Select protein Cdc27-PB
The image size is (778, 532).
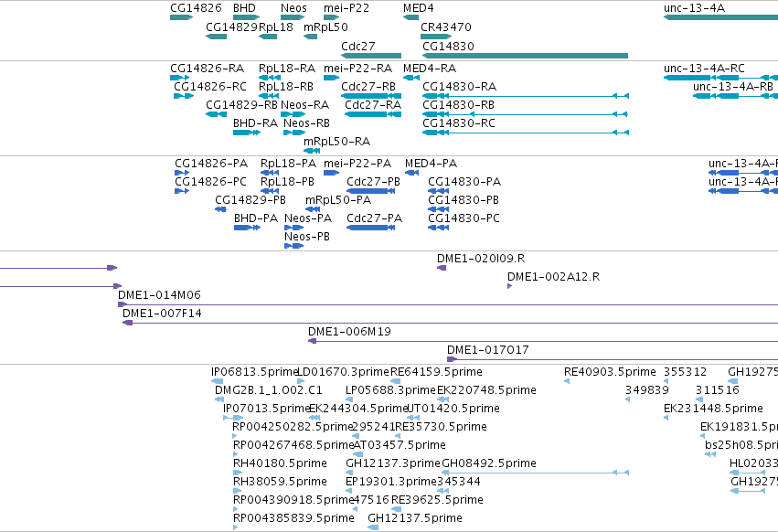(370, 191)
